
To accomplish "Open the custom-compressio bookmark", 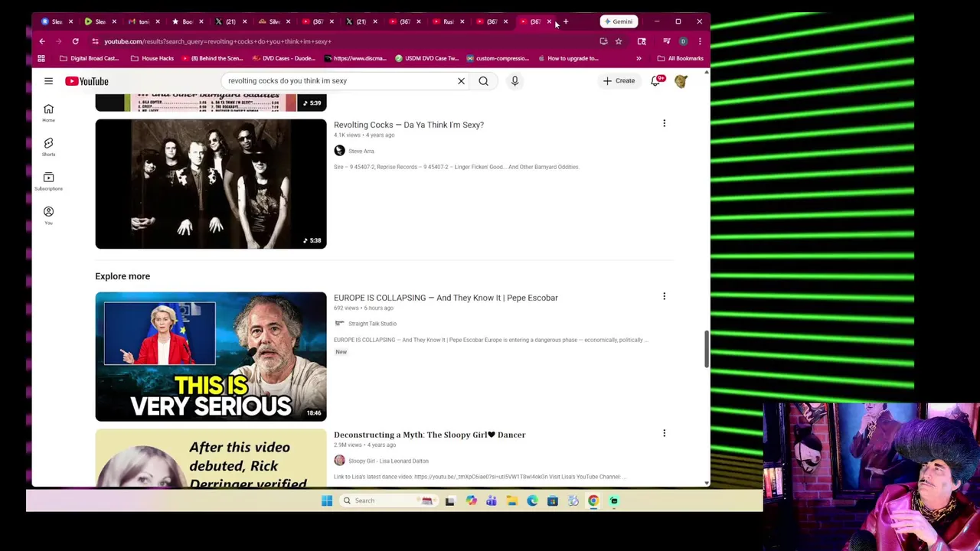I will pyautogui.click(x=497, y=58).
